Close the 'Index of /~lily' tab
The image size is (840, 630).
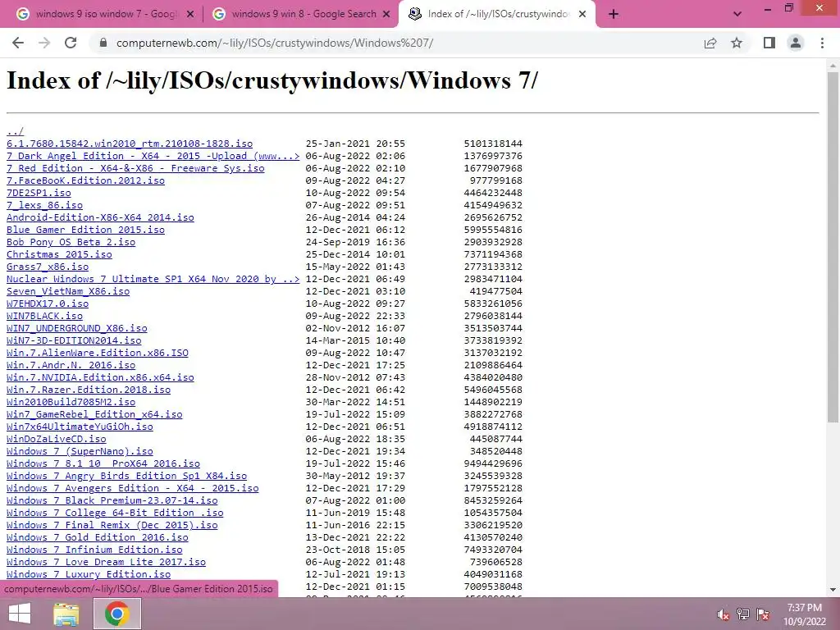click(582, 15)
